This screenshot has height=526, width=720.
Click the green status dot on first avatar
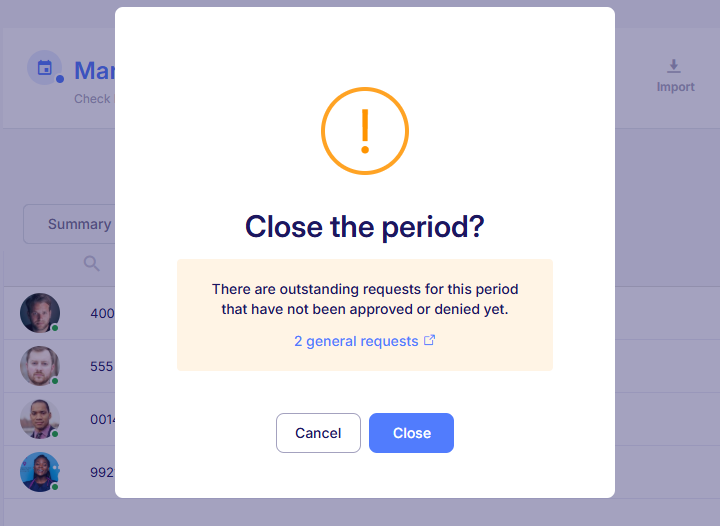tap(55, 328)
